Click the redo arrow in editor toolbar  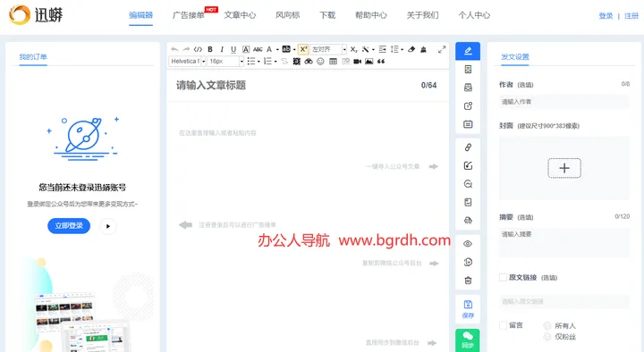coord(186,49)
